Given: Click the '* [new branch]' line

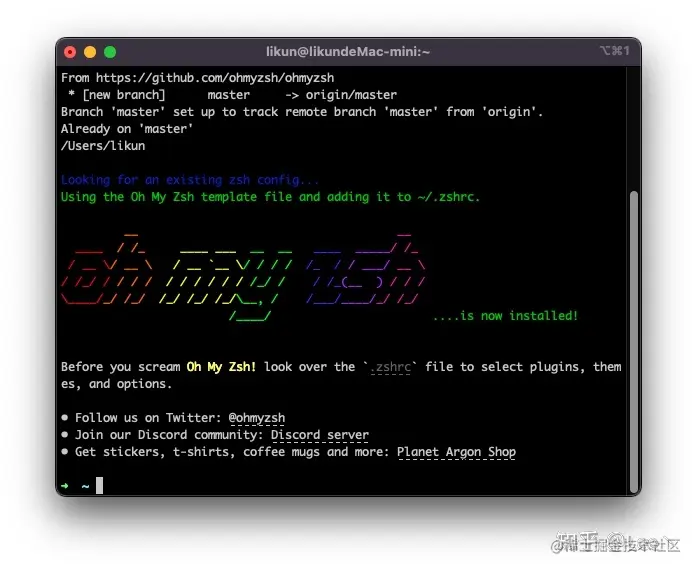Looking at the screenshot, I should click(x=232, y=95).
